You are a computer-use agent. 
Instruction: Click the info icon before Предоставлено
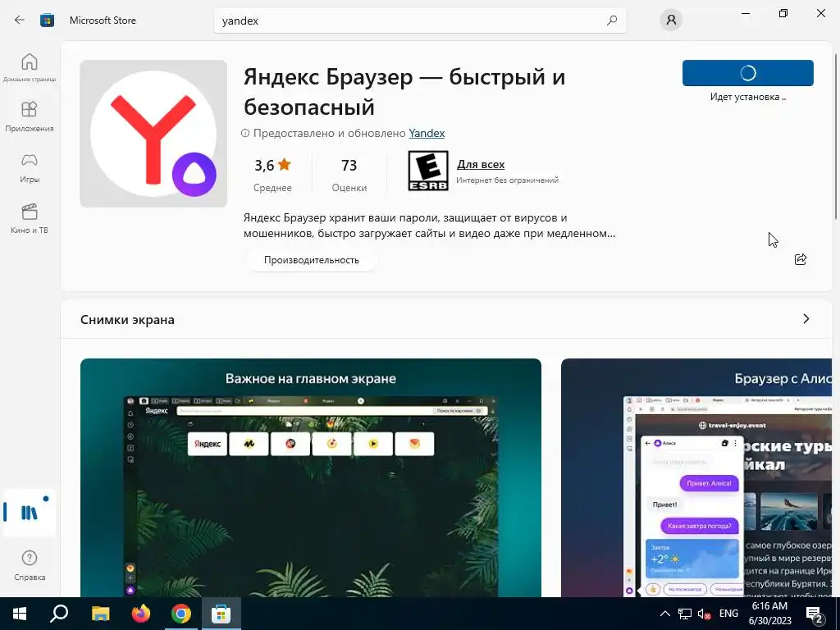(x=245, y=133)
